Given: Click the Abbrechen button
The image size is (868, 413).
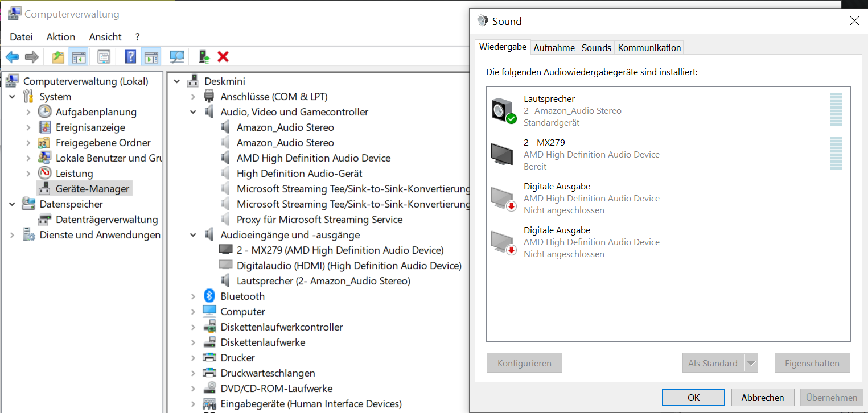Looking at the screenshot, I should [762, 398].
